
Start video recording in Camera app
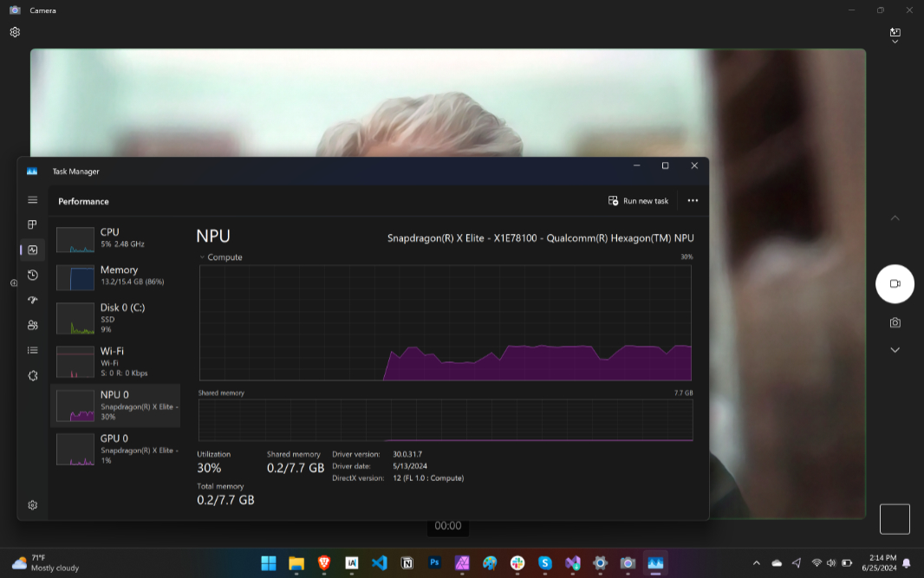[895, 284]
